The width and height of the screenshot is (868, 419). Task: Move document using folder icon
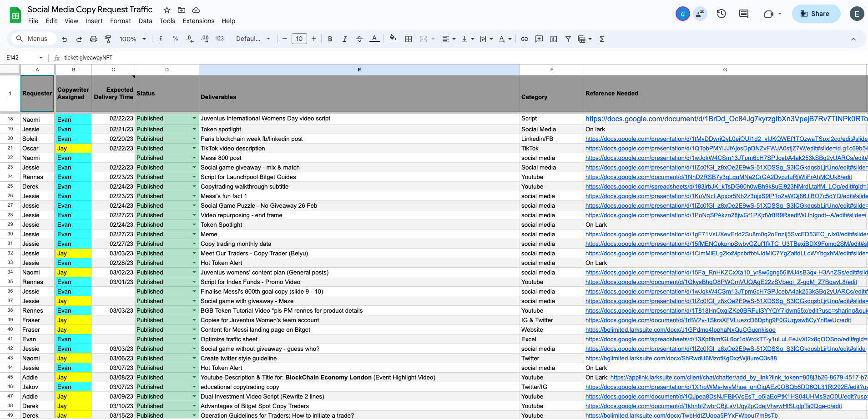[182, 10]
